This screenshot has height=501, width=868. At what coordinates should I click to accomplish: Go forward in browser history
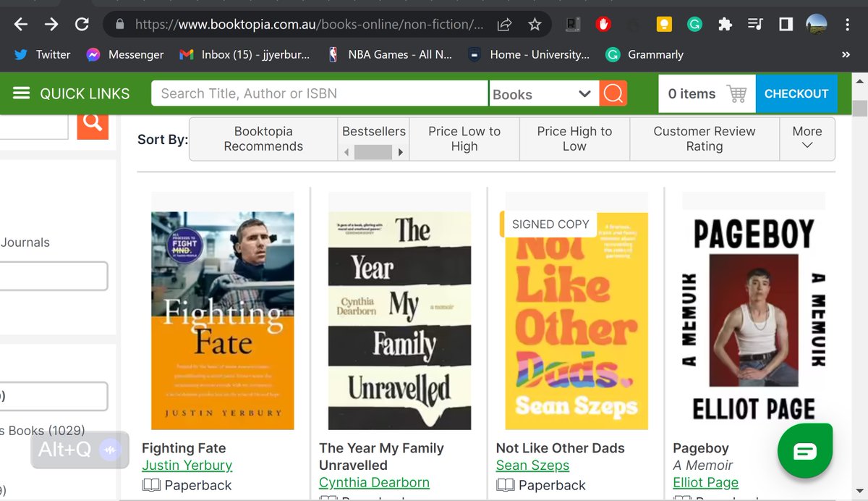[x=51, y=25]
